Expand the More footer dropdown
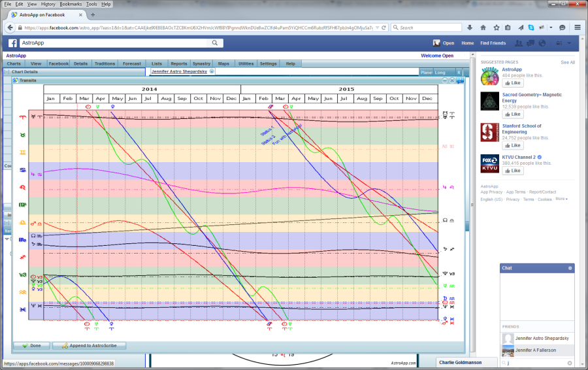 coord(561,199)
